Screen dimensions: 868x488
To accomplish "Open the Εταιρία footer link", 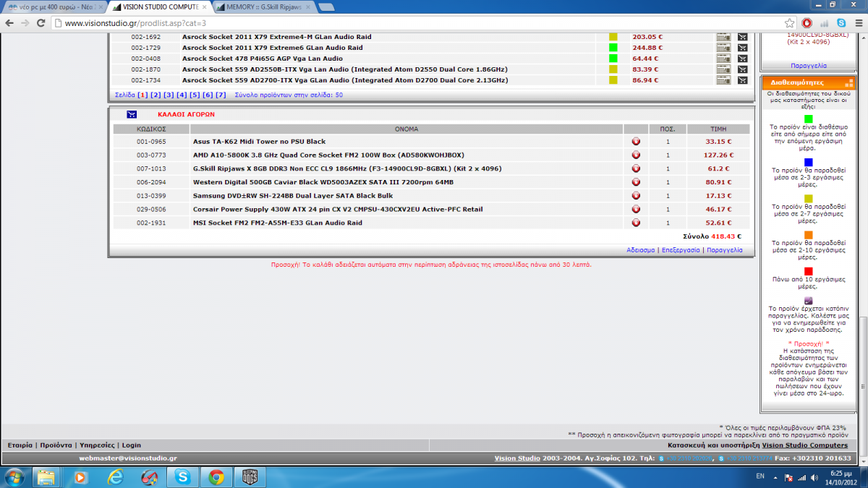I will 20,445.
